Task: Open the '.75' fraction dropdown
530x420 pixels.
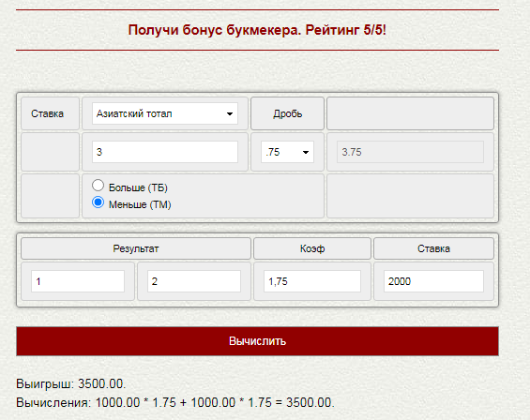Action: click(287, 152)
